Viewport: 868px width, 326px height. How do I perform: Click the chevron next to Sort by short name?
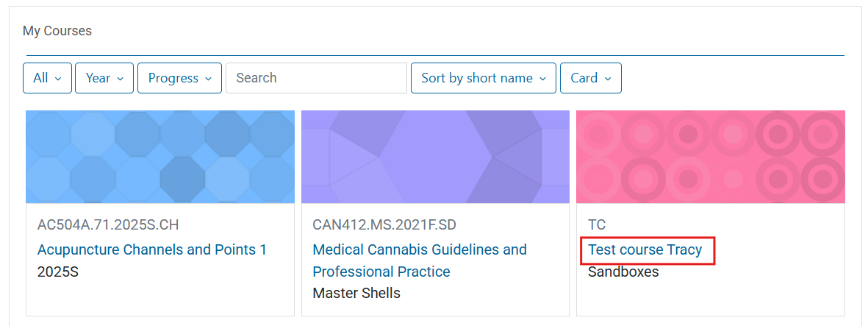543,79
